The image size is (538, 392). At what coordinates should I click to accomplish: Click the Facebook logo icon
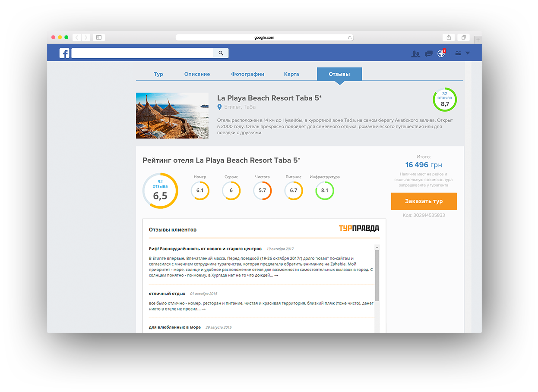[64, 53]
